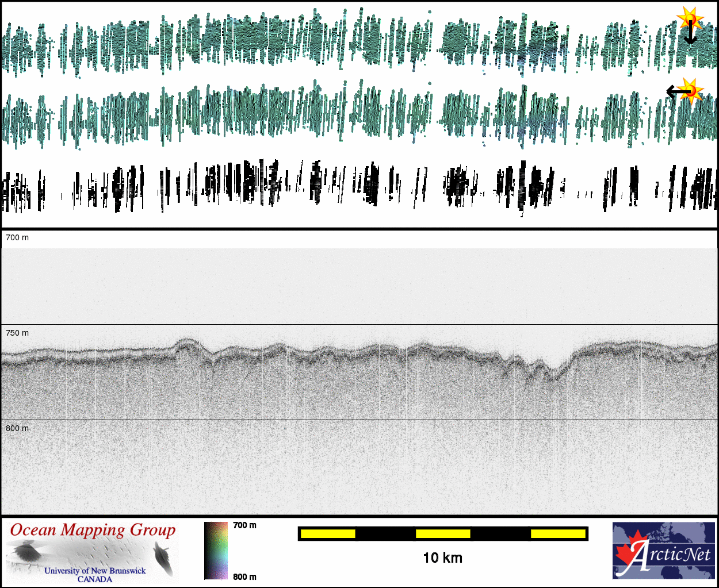This screenshot has width=719, height=588.
Task: Click the 10 km scale label
Action: coord(442,558)
